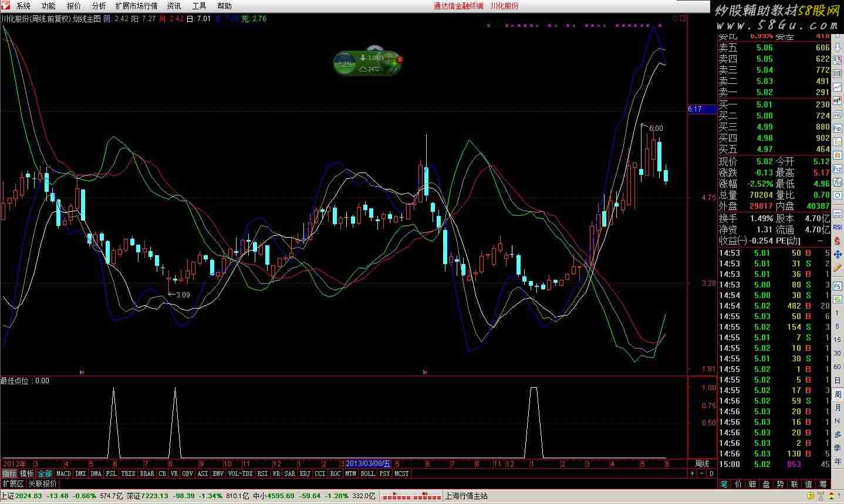
Task: Select the MACD indicator tab
Action: click(63, 473)
